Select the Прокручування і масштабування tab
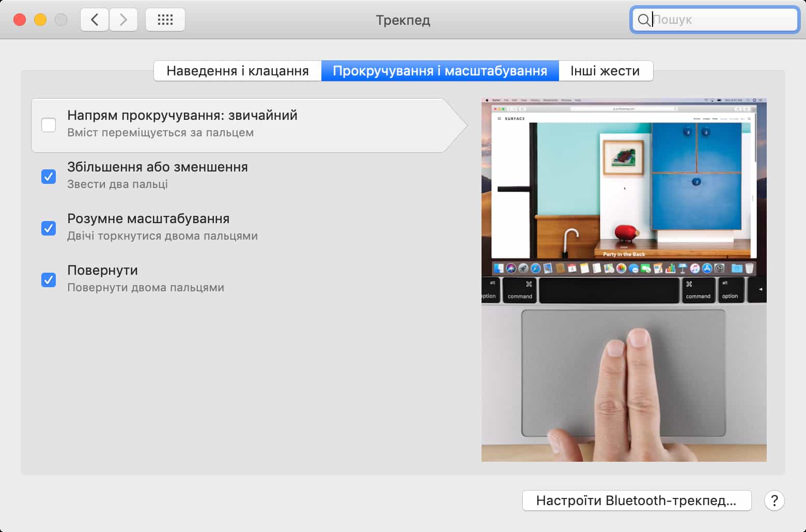 (440, 71)
